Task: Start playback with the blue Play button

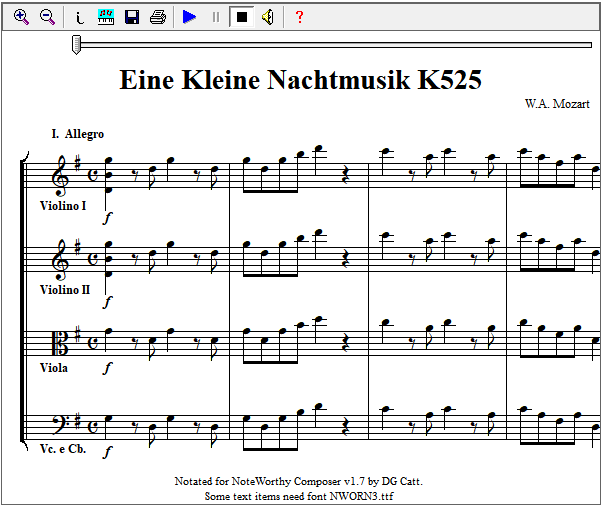Action: (189, 17)
